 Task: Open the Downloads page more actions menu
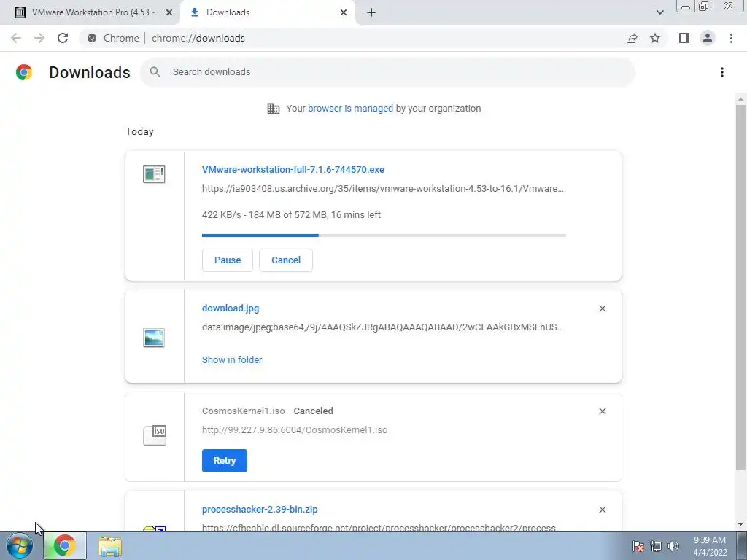coord(722,72)
